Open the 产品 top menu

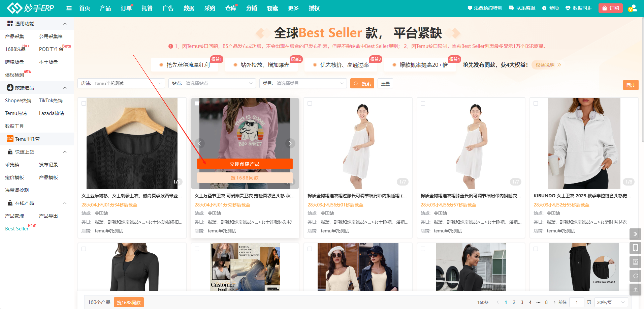[105, 8]
